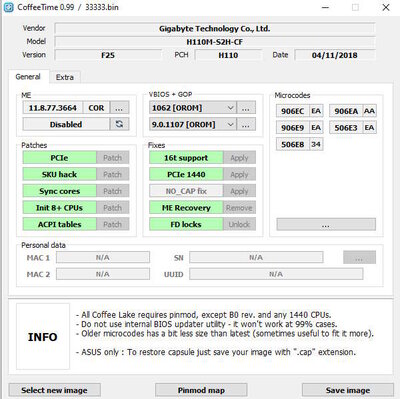Toggle the SKU hack patch
Screen dimensions: 400x399
coord(59,174)
